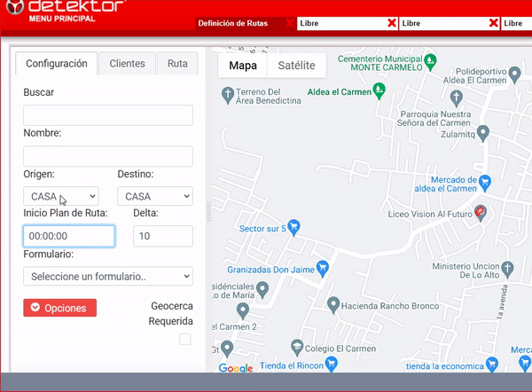Focus the Nombre input field
532x392 pixels.
pyautogui.click(x=108, y=156)
